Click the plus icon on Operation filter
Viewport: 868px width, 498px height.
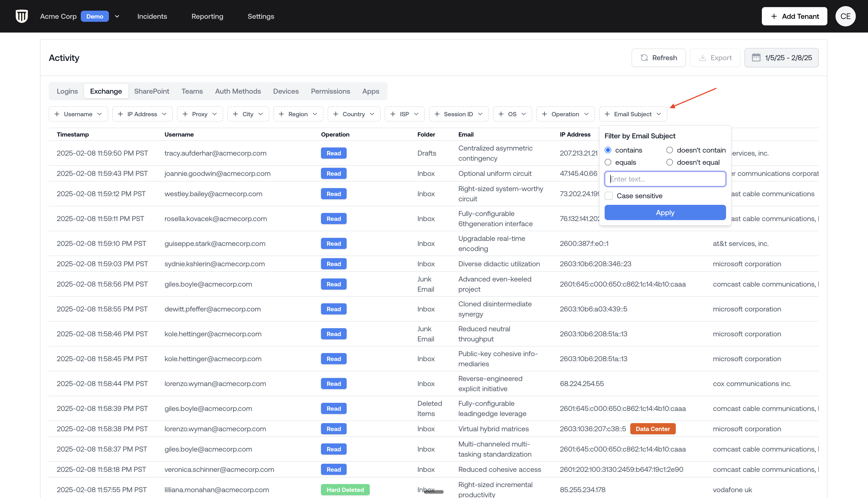[544, 114]
